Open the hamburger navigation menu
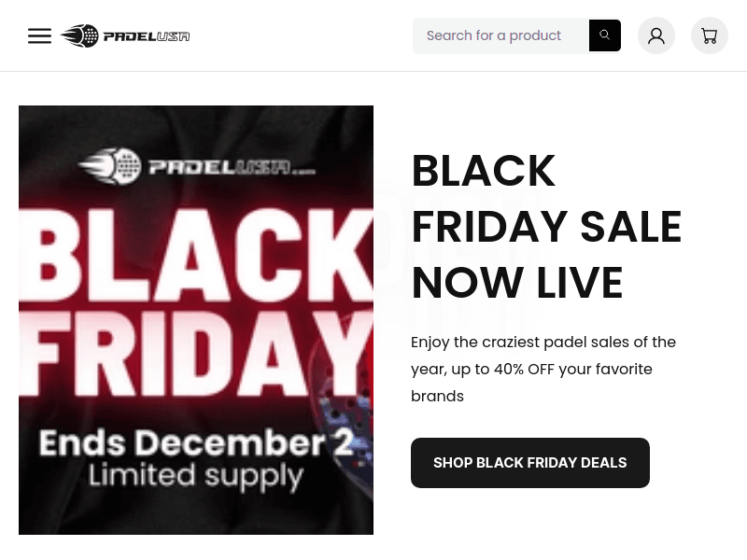The height and width of the screenshot is (560, 747). (39, 36)
